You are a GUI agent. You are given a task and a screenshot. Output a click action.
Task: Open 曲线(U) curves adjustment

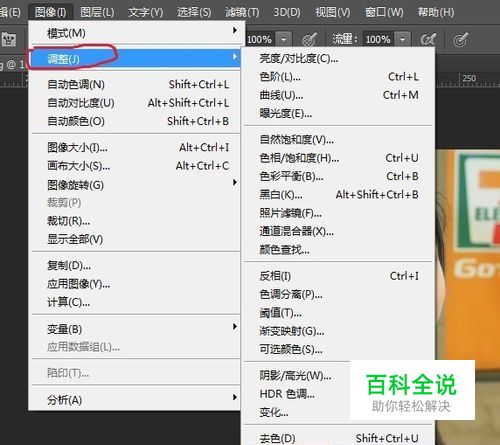coord(338,95)
